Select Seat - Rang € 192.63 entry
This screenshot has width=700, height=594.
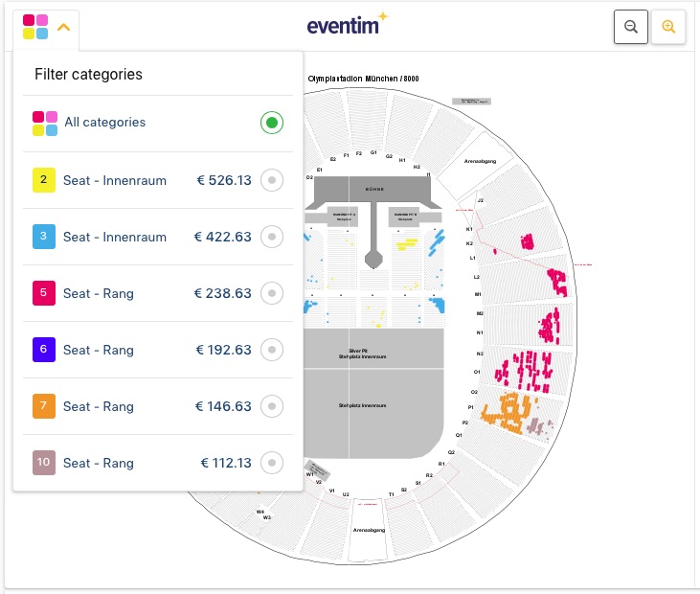[158, 350]
